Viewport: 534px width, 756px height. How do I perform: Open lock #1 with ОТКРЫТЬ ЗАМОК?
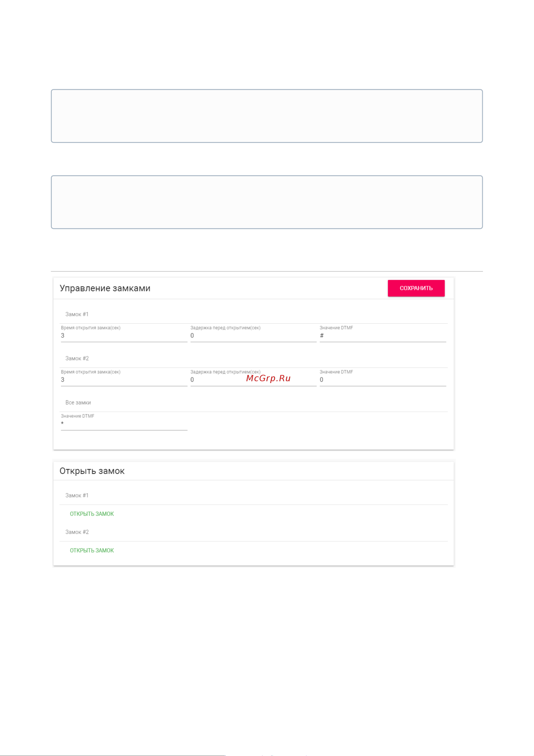pyautogui.click(x=92, y=514)
